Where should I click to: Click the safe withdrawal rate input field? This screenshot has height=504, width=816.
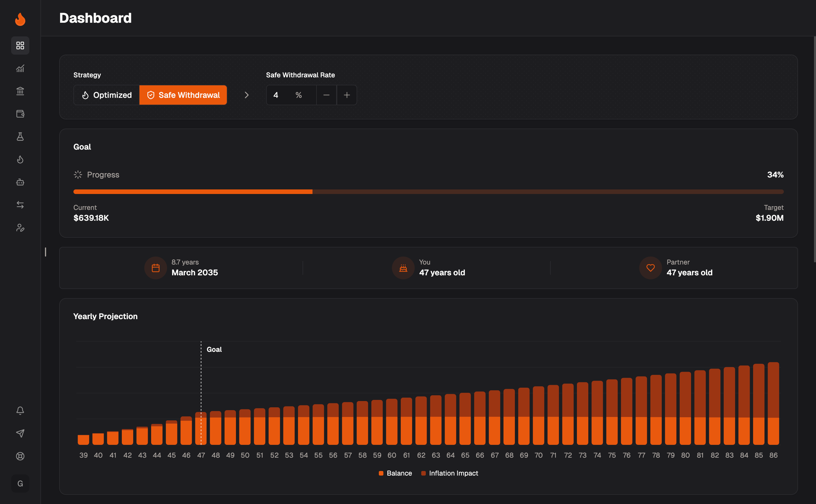click(x=291, y=95)
